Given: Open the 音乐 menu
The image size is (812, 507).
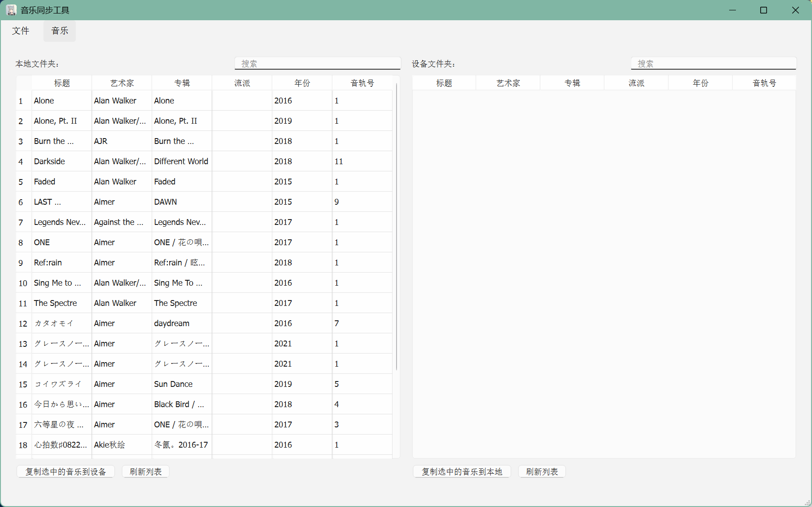Looking at the screenshot, I should [x=60, y=31].
